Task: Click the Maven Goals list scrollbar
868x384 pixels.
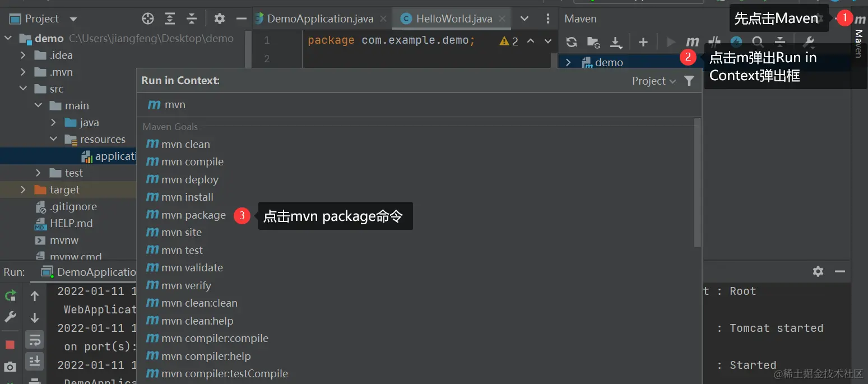Action: [698, 183]
